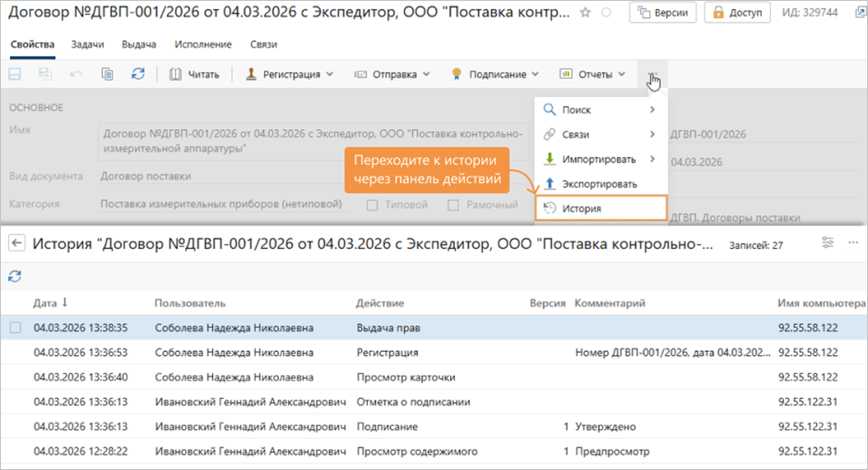The width and height of the screenshot is (868, 470).
Task: Click the back arrow in History panel
Action: pos(16,243)
